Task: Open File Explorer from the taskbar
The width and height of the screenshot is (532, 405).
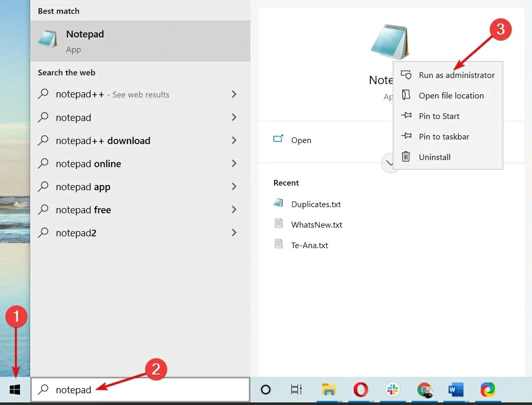Action: pos(328,390)
